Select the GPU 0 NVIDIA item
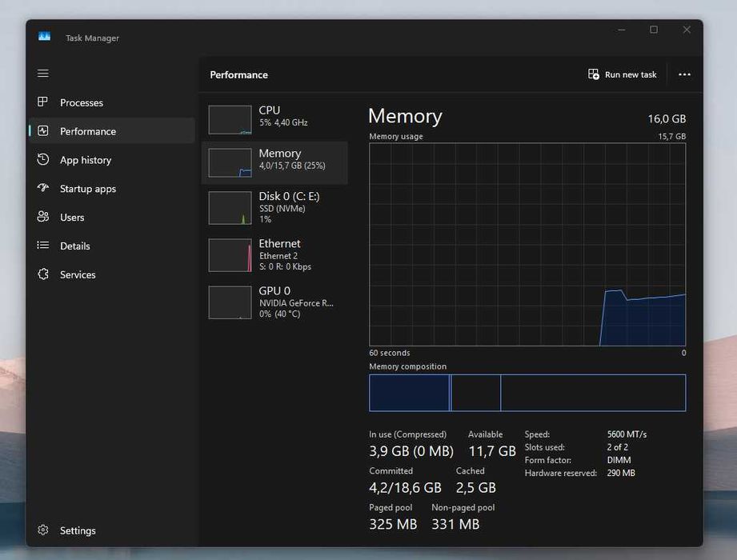 [274, 302]
